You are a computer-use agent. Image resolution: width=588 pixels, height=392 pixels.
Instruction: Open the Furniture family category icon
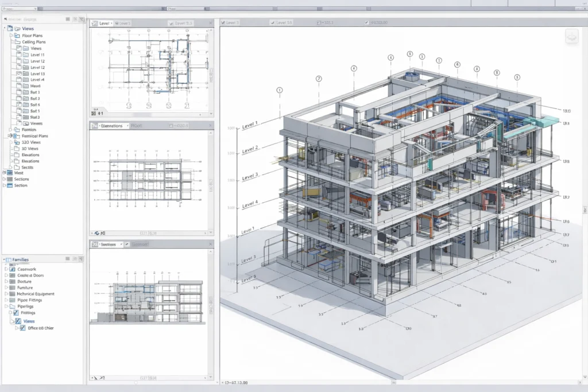pyautogui.click(x=11, y=288)
